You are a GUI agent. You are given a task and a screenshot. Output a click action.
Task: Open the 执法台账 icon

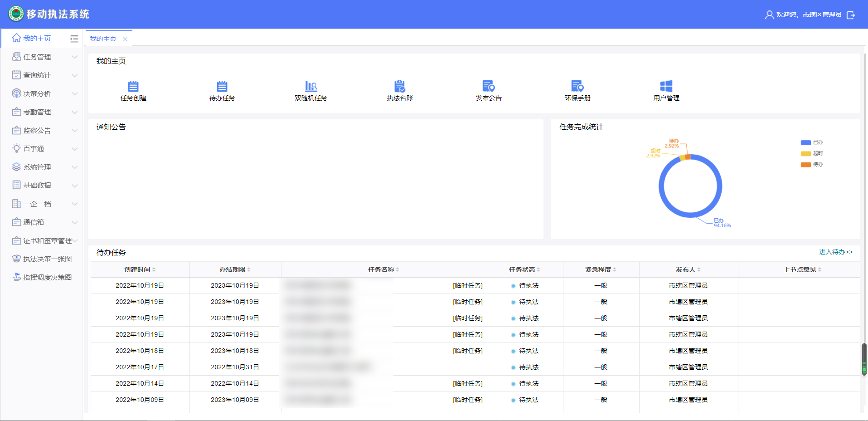tap(399, 86)
